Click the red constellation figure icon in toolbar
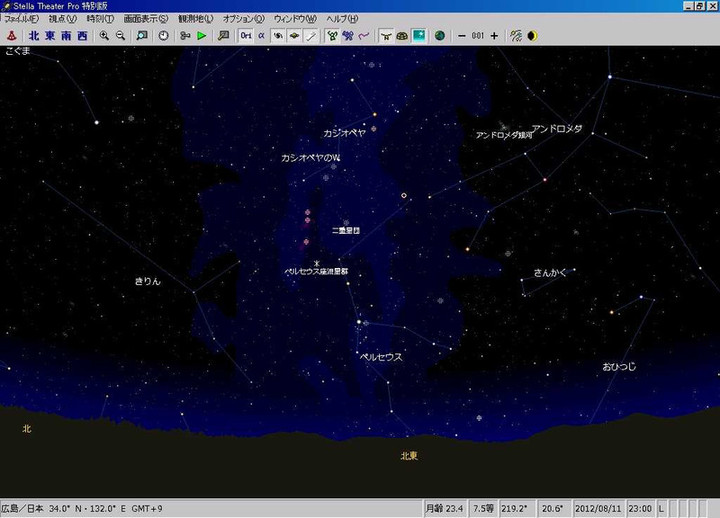 11,36
